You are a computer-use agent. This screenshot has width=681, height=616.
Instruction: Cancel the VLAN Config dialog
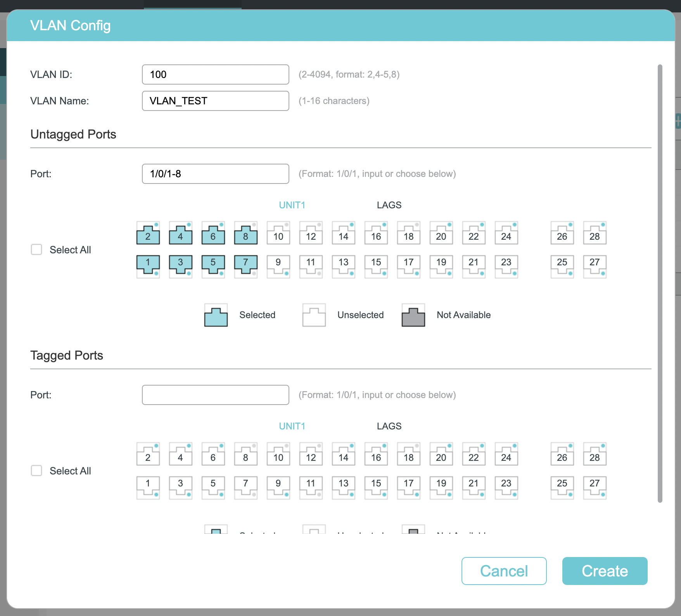pyautogui.click(x=504, y=571)
